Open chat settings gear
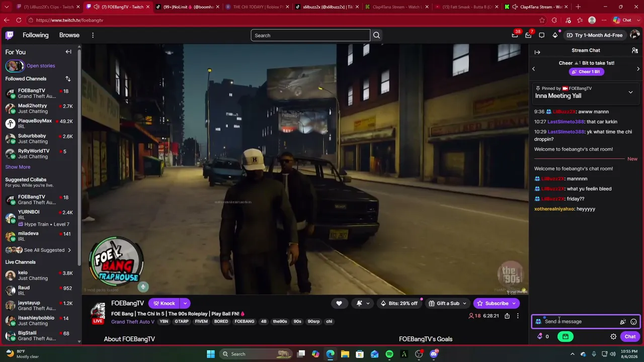 tap(613, 337)
